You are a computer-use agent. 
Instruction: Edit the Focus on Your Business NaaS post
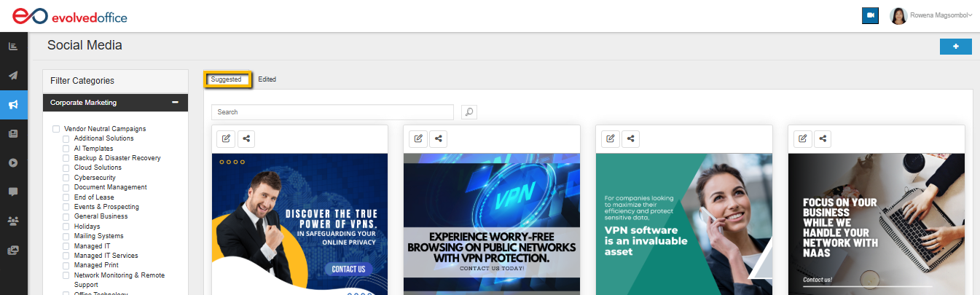[803, 138]
